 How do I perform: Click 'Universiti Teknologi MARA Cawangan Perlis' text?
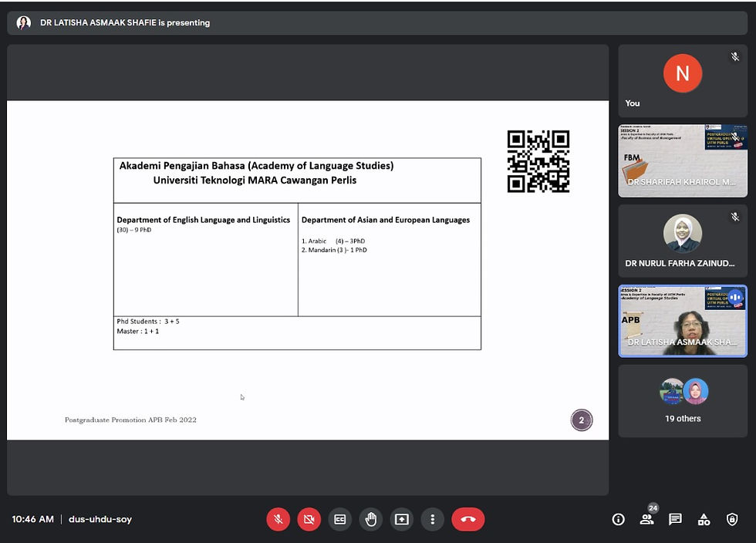pyautogui.click(x=255, y=180)
